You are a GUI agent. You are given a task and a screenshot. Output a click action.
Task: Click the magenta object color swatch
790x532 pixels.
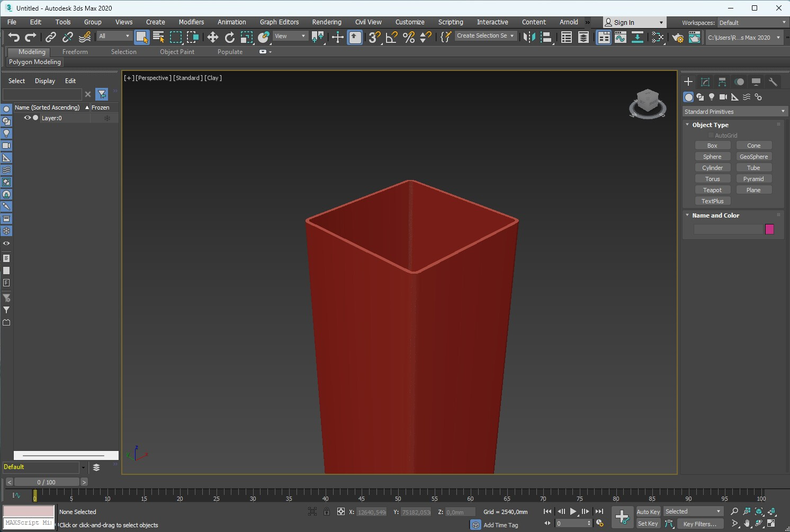coord(769,229)
